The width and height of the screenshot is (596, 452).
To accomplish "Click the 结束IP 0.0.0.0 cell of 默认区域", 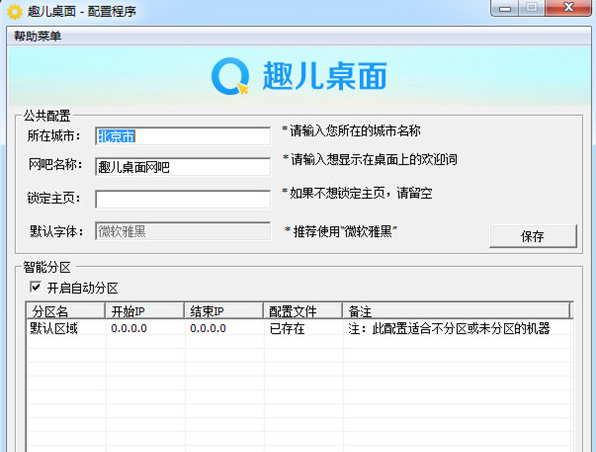I will coord(208,328).
